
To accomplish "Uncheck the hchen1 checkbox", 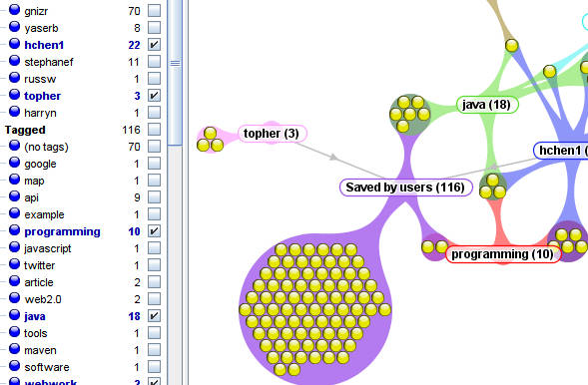I will 154,45.
